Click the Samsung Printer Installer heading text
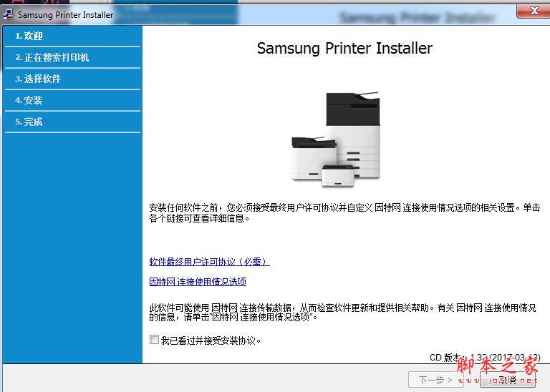The image size is (550, 392). coord(344,49)
